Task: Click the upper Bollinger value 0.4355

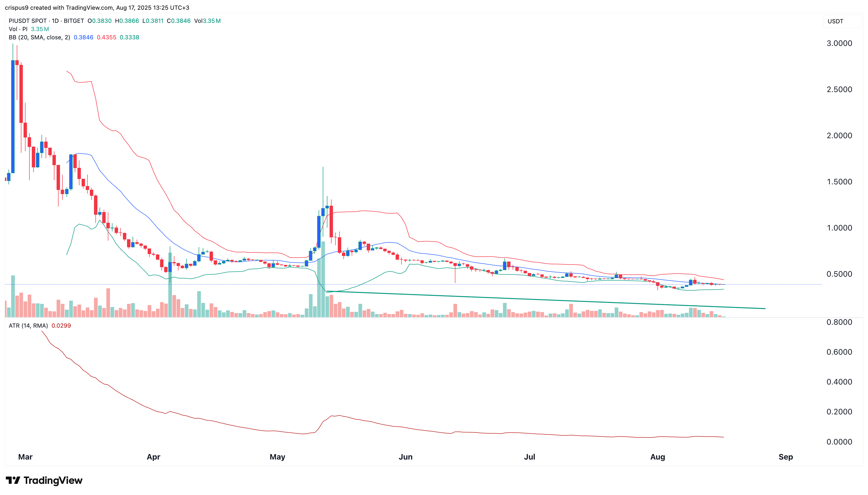Action: tap(107, 37)
